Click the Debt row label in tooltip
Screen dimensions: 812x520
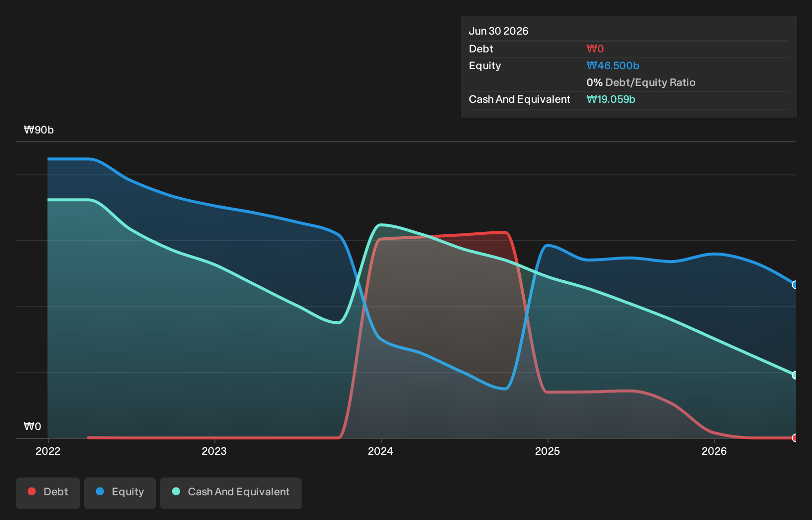[x=481, y=49]
